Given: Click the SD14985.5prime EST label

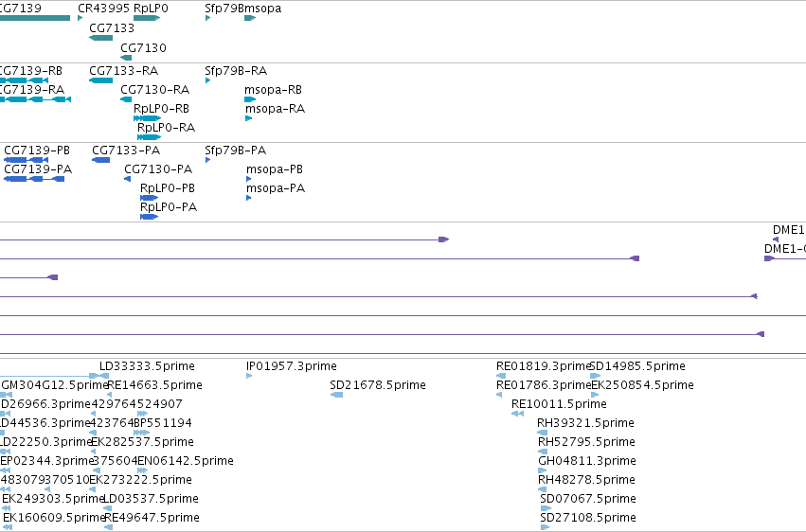Looking at the screenshot, I should (637, 366).
